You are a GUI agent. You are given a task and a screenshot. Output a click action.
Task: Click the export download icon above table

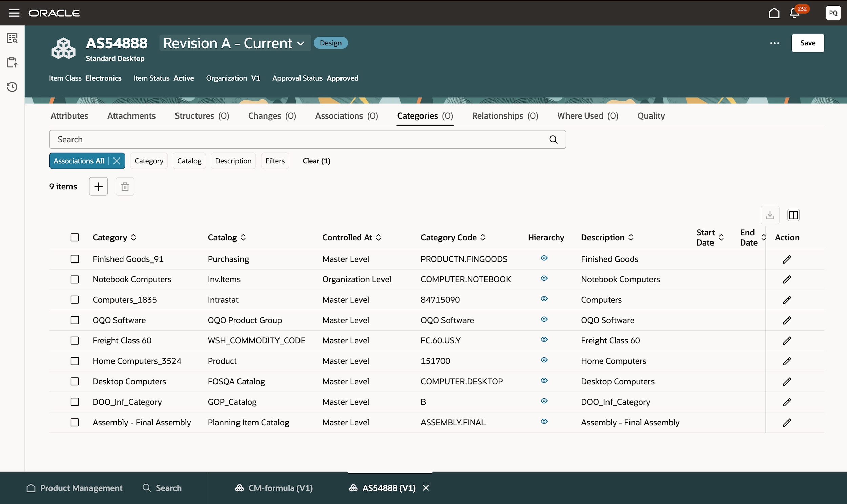[769, 215]
